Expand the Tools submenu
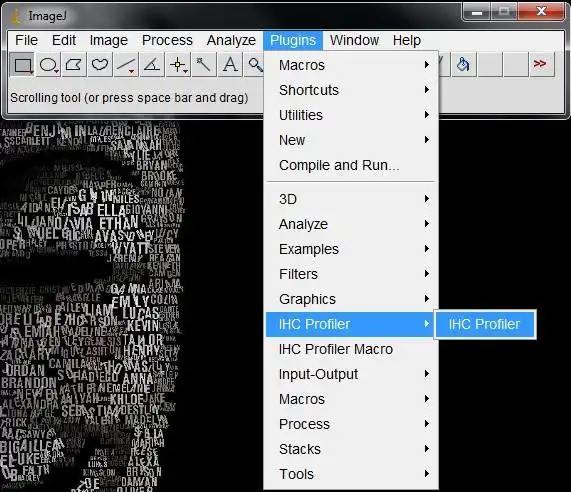The image size is (571, 492). tap(351, 474)
